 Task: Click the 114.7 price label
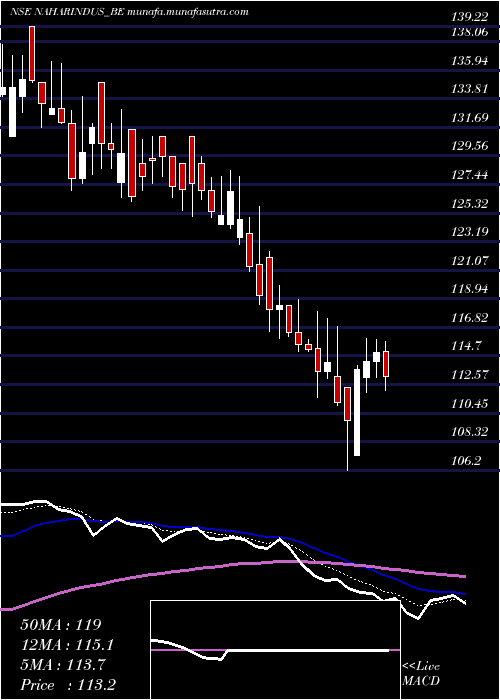(464, 346)
